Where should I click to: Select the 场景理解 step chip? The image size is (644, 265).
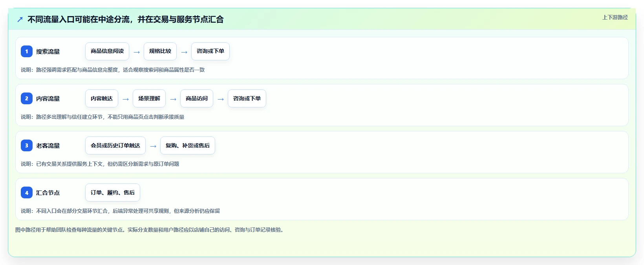pyautogui.click(x=149, y=98)
